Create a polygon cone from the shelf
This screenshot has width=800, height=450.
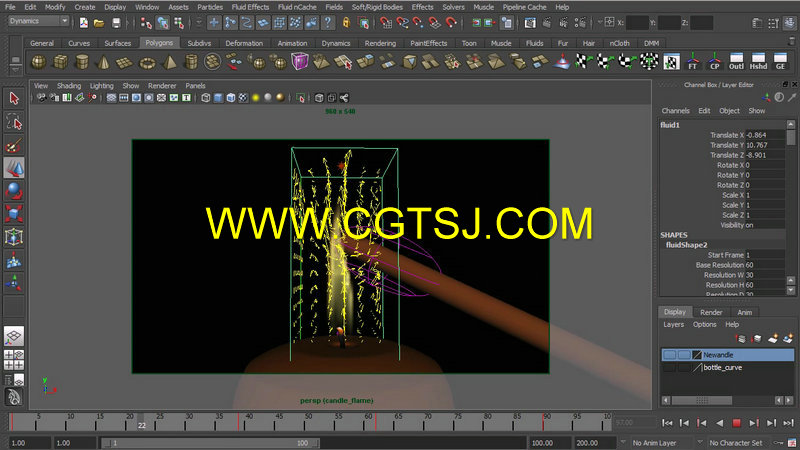pyautogui.click(x=104, y=62)
